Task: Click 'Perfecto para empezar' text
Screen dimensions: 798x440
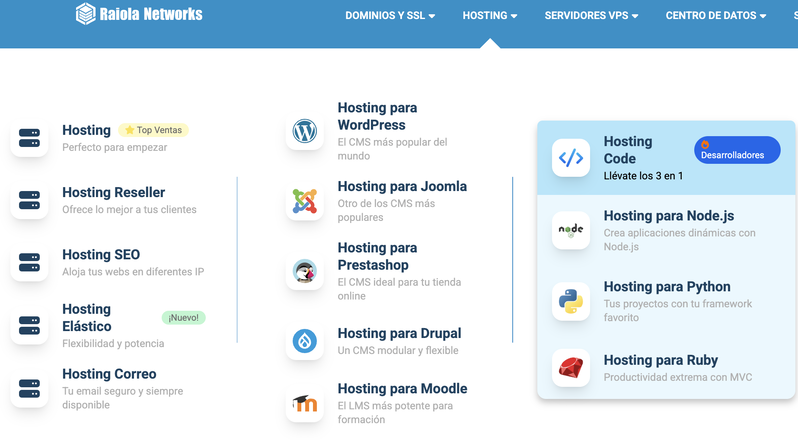Action: [115, 148]
